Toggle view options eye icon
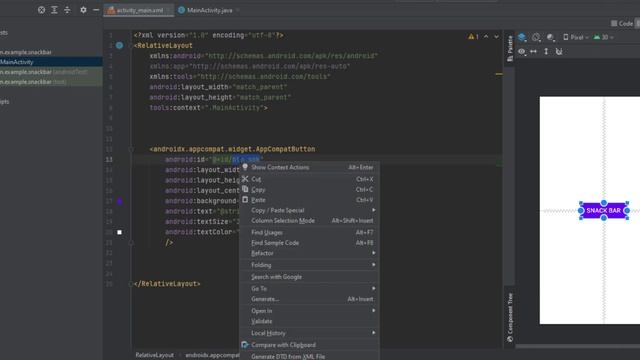This screenshot has width=640, height=360. tap(522, 52)
